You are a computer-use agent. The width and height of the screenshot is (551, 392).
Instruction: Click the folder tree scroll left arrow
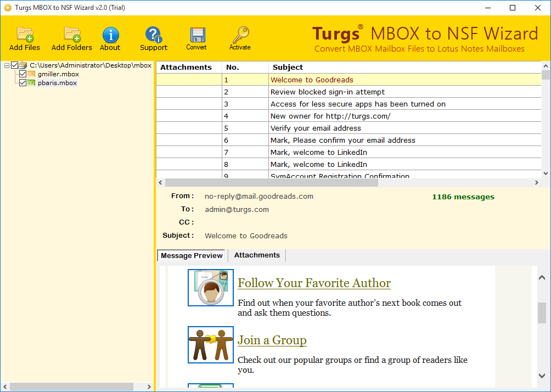point(5,387)
